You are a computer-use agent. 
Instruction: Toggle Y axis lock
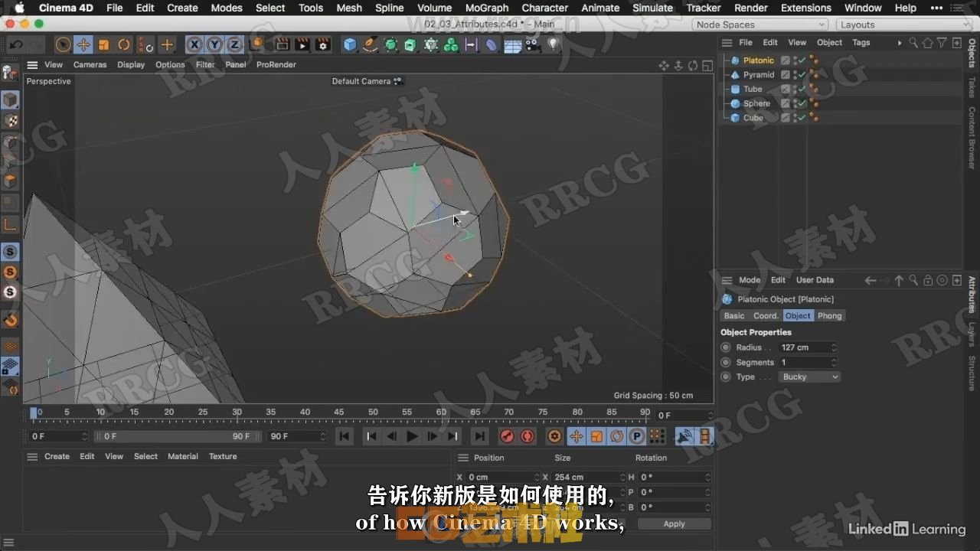(214, 44)
